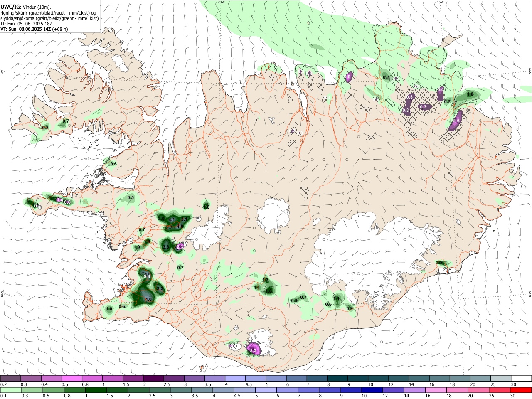The width and height of the screenshot is (532, 399).
Task: Click the pale grey snow swatch labeled 25
Action: pyautogui.click(x=500, y=378)
